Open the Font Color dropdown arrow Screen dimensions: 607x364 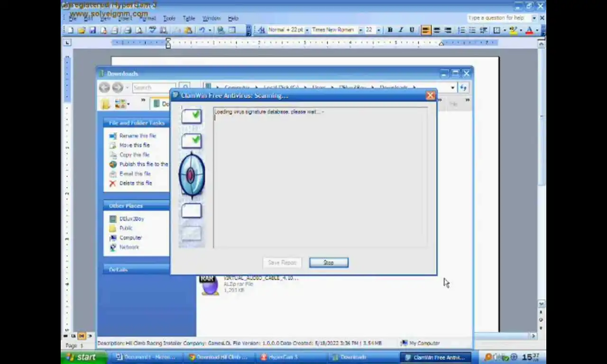click(x=537, y=30)
